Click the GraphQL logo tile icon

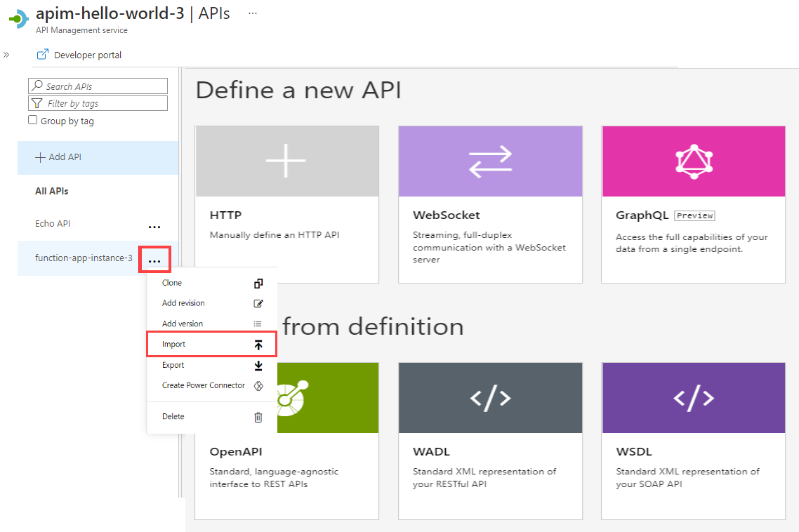(x=693, y=161)
